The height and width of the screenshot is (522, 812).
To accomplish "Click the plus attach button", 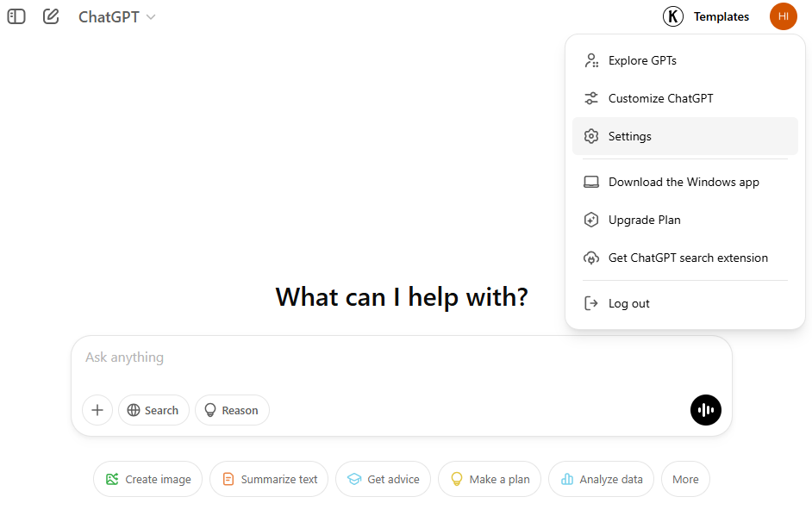I will [x=97, y=410].
